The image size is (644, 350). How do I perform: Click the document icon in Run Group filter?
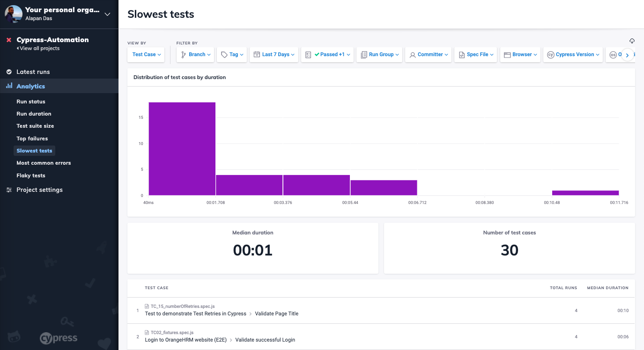point(364,55)
